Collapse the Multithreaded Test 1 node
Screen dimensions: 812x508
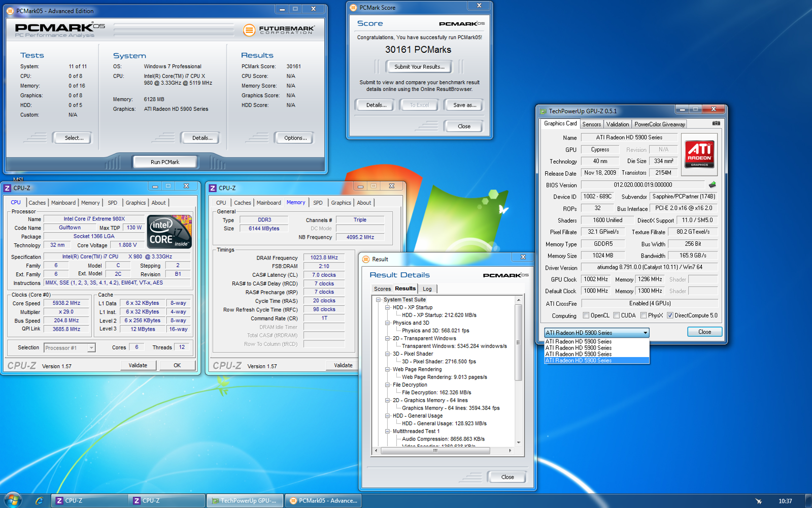(x=387, y=431)
